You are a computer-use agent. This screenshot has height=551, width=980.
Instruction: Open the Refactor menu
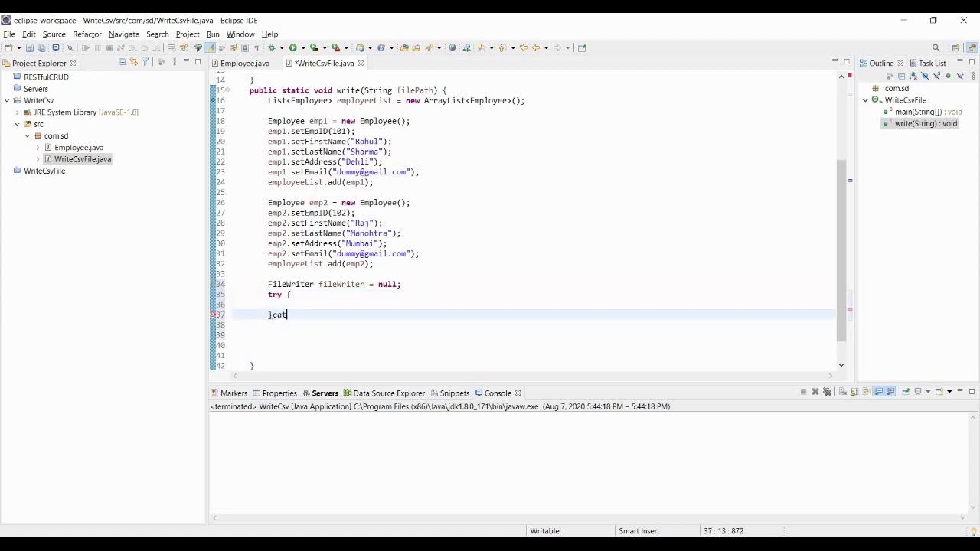tap(87, 34)
